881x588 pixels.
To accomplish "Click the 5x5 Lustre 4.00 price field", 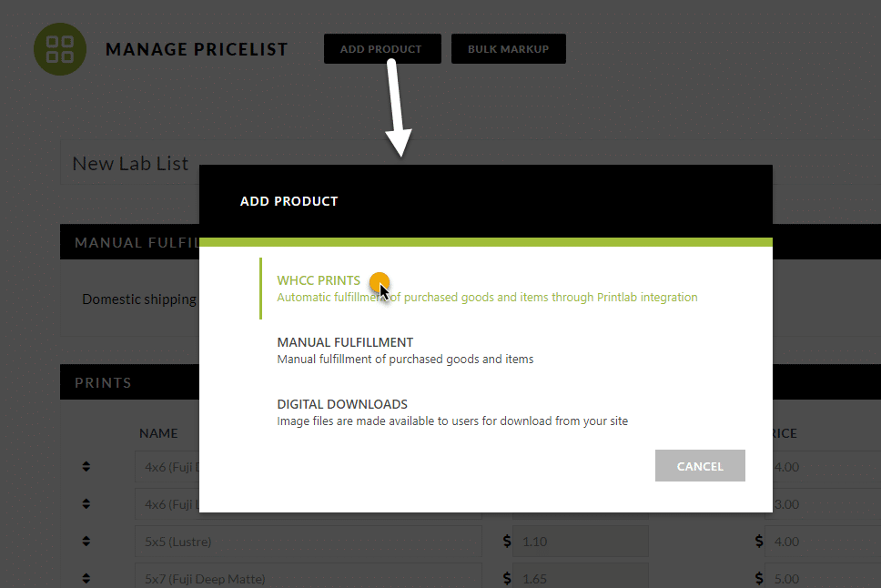I will 823,542.
